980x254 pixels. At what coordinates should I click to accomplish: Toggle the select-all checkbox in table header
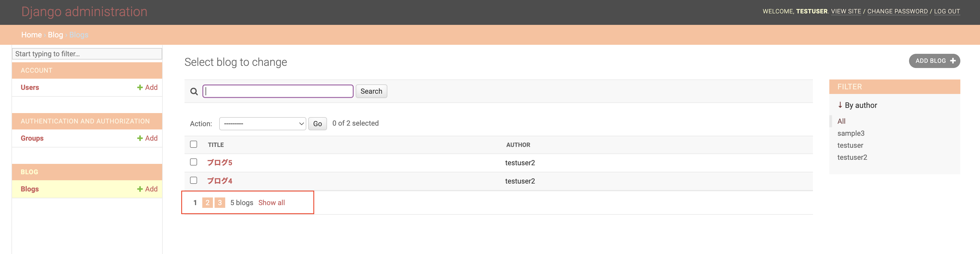194,144
